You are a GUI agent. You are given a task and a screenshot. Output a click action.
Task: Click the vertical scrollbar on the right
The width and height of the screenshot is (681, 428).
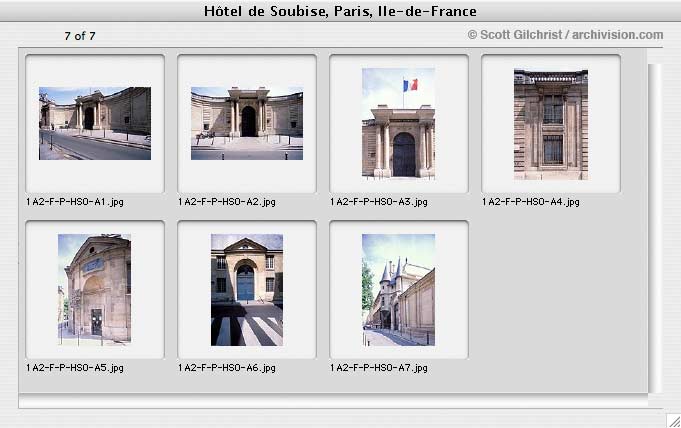pos(655,228)
